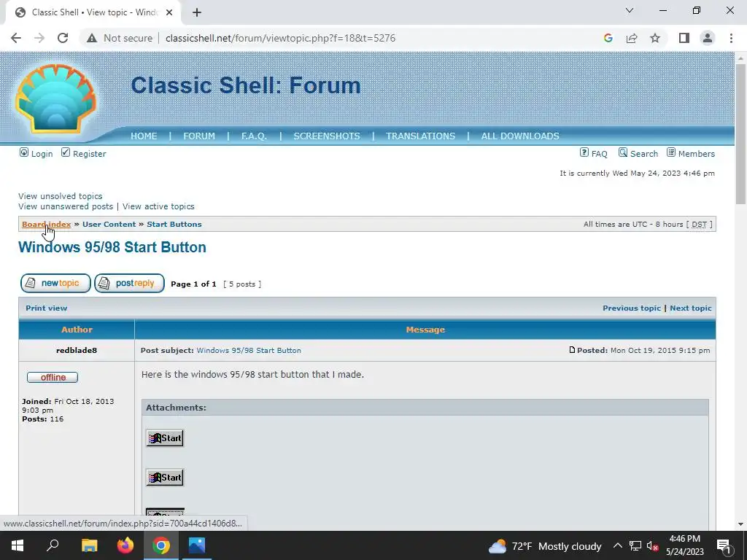Go to Start Buttons breadcrumb
The width and height of the screenshot is (747, 560).
(174, 225)
